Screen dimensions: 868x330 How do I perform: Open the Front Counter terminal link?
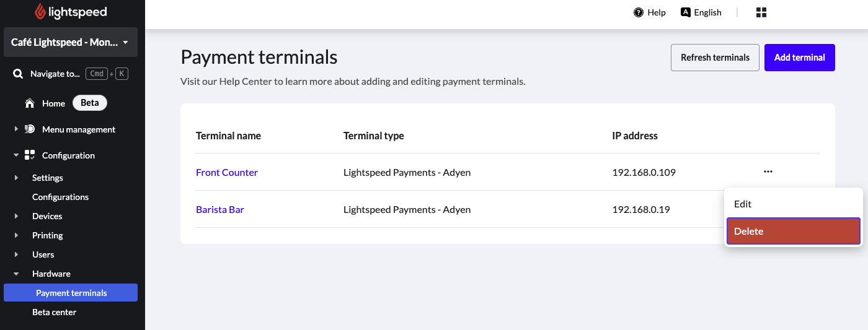tap(227, 172)
